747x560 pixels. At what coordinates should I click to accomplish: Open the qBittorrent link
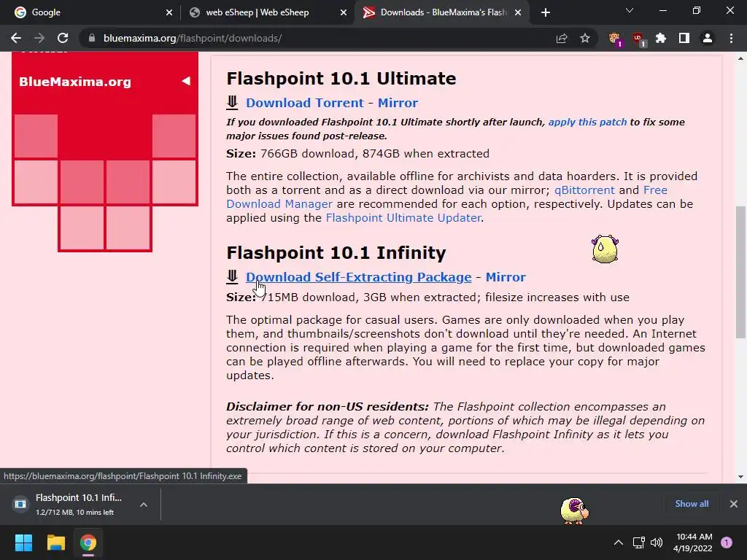pos(584,190)
